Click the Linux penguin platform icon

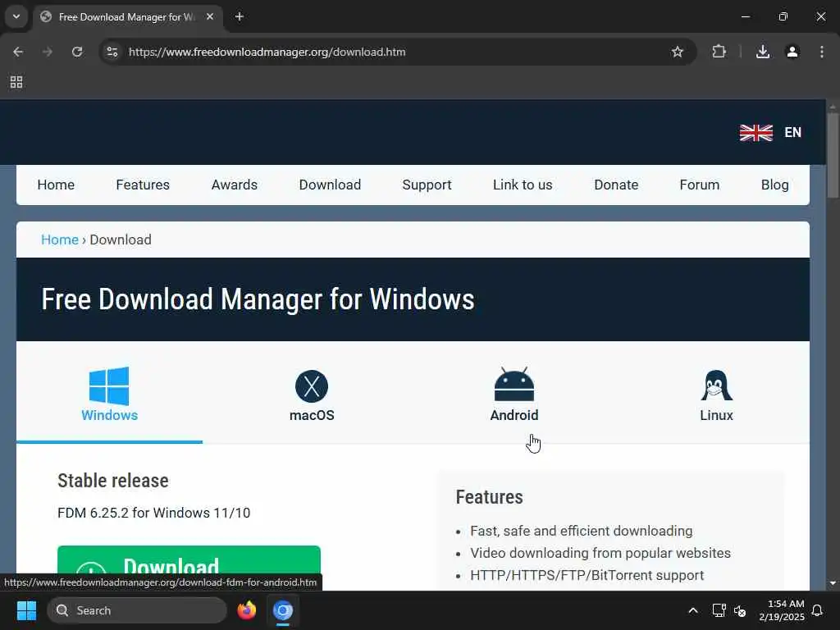716,386
